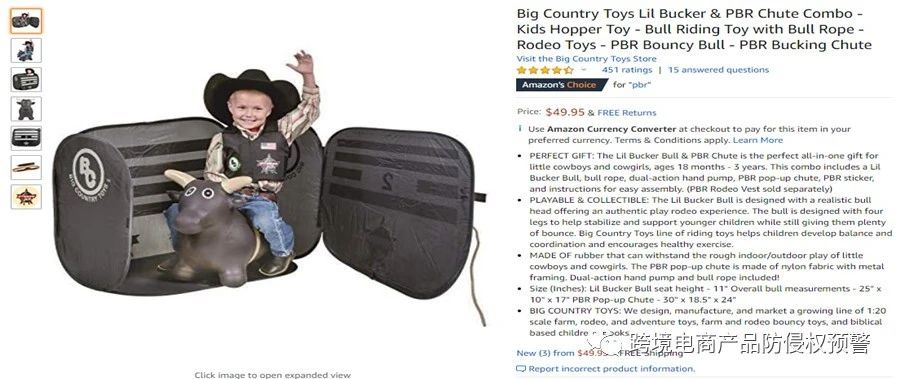Click the FREE Returns link
The image size is (897, 379).
coord(626,113)
